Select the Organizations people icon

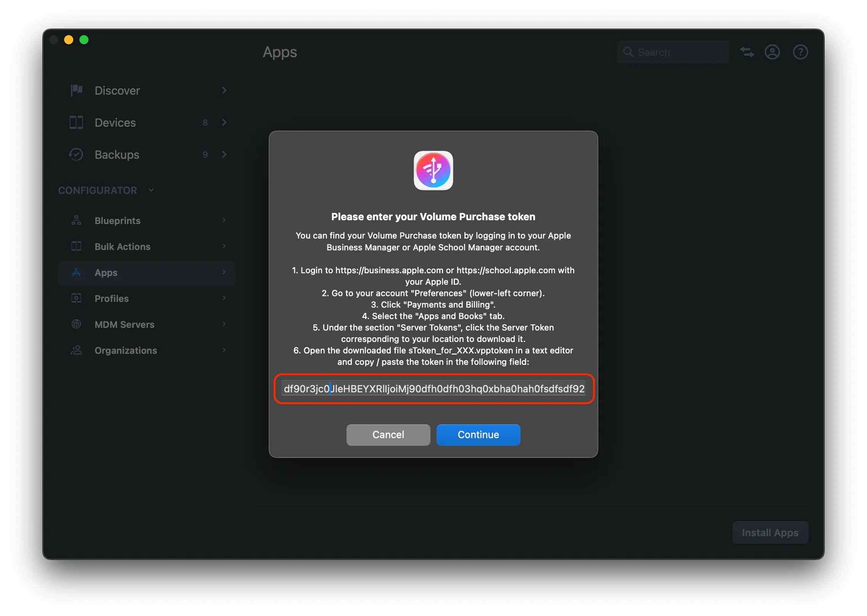[76, 350]
